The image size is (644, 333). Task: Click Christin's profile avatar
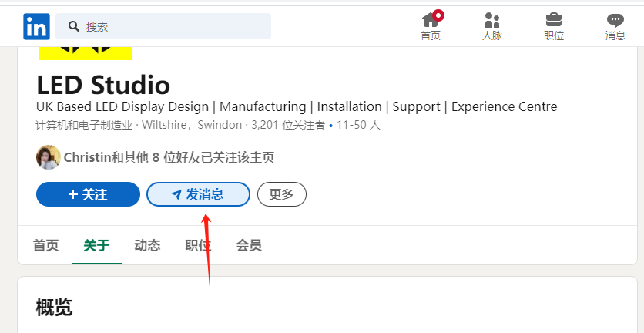(x=49, y=157)
